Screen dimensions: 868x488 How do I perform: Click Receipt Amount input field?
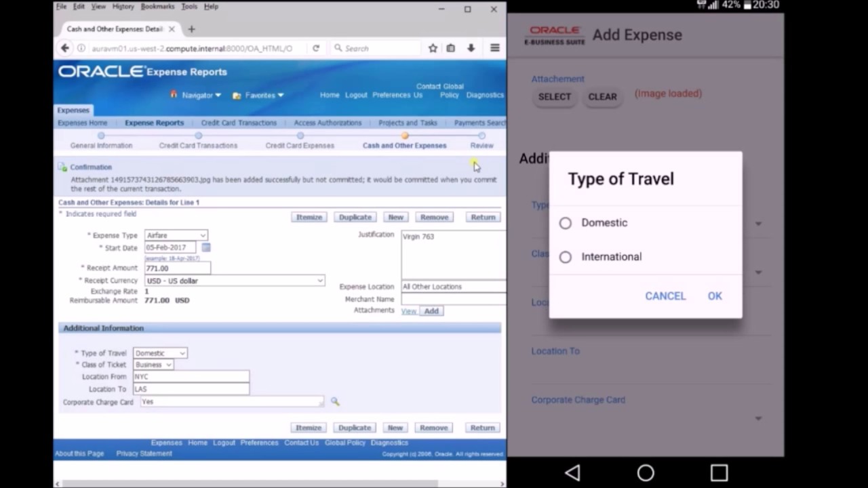(177, 268)
